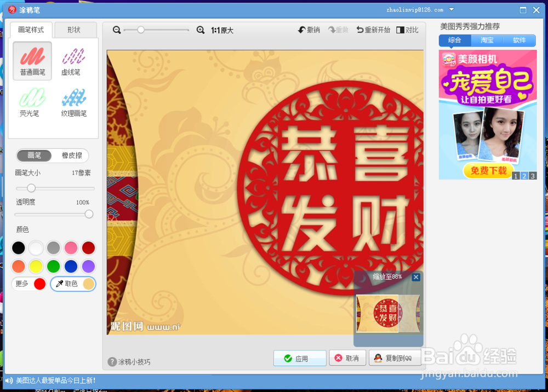This screenshot has width=548, height=392.
Task: Click the 画笔大小 brush size slider handle
Action: pyautogui.click(x=31, y=188)
